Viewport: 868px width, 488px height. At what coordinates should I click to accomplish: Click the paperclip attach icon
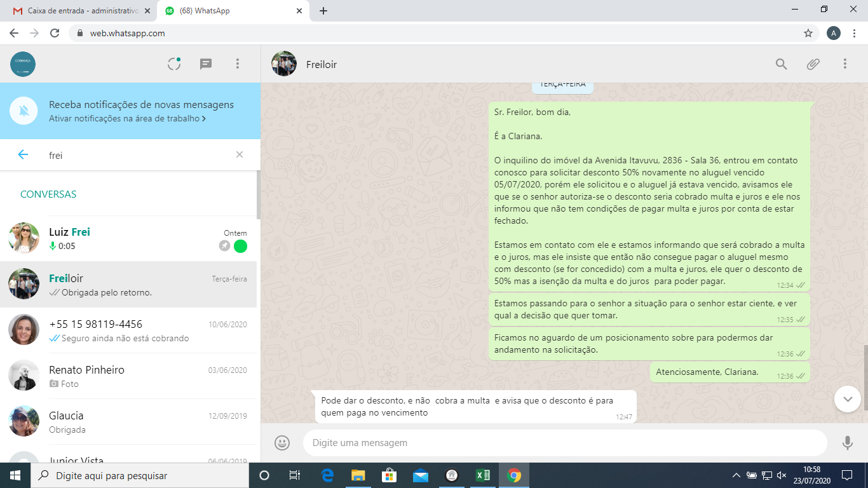(813, 64)
